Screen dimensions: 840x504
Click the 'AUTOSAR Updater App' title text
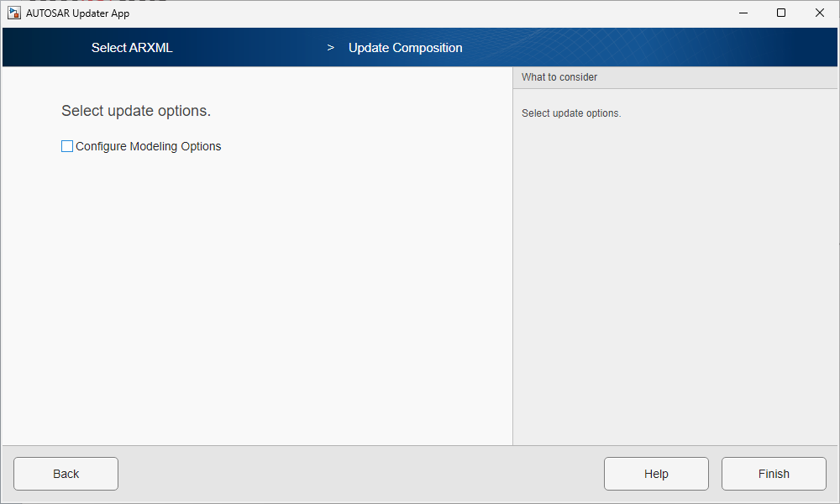click(x=77, y=13)
